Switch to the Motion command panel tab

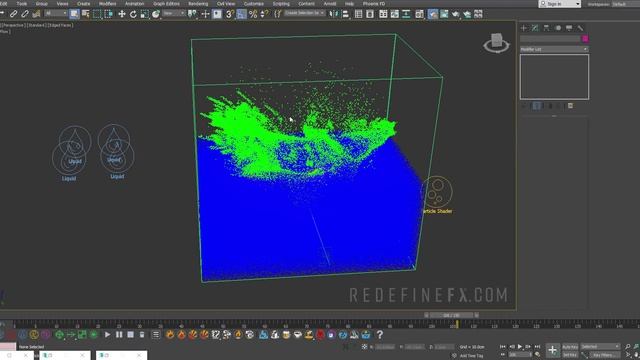(x=558, y=28)
